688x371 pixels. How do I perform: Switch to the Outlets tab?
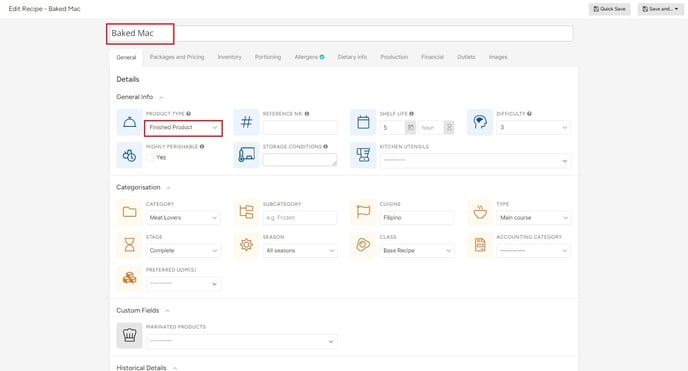466,57
